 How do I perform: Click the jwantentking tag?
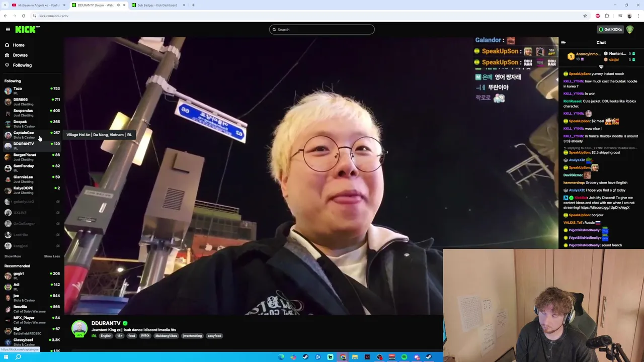pos(192,336)
